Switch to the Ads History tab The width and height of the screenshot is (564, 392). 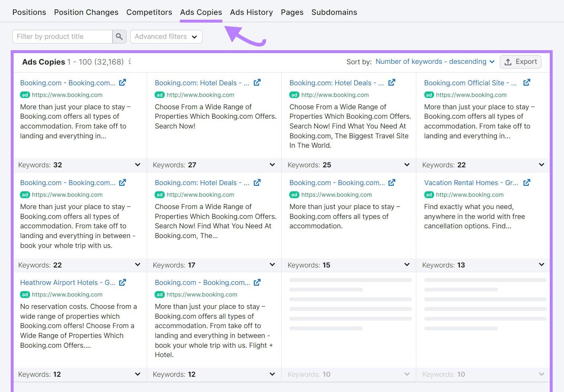pyautogui.click(x=251, y=12)
